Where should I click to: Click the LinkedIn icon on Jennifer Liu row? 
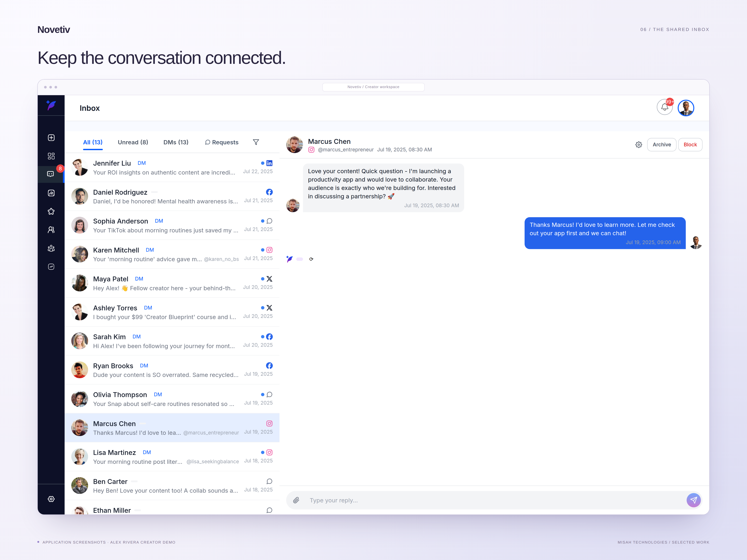269,163
